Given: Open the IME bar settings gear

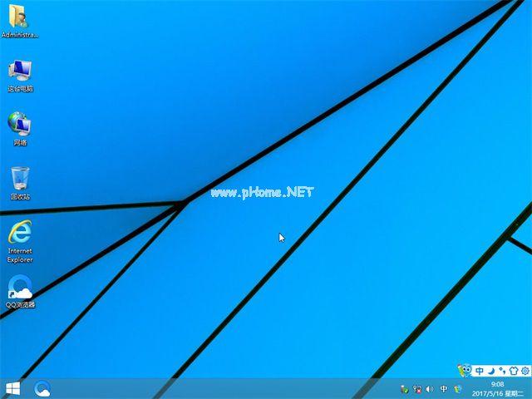Looking at the screenshot, I should [525, 371].
